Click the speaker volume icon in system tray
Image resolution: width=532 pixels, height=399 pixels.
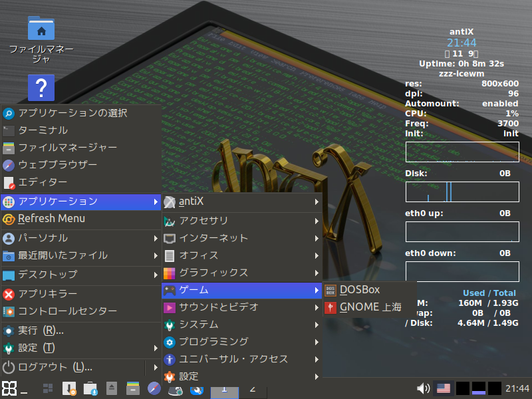pyautogui.click(x=423, y=388)
